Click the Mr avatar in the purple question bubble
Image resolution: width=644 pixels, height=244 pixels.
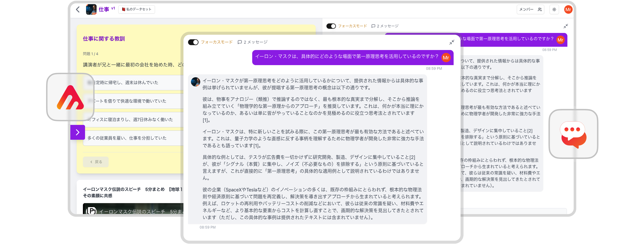(446, 58)
